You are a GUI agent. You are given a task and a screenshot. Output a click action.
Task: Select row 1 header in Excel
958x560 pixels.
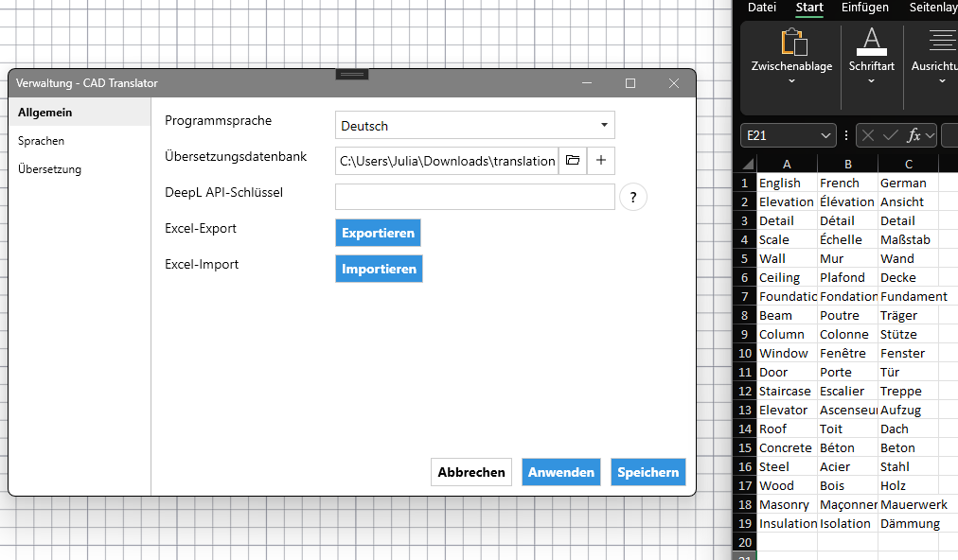pos(744,184)
